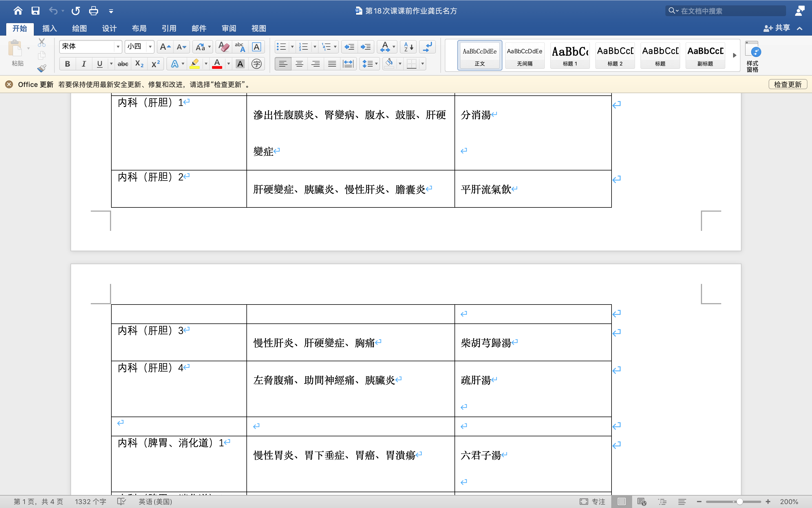The image size is (812, 508).
Task: Redo with the circular arrow icon
Action: pyautogui.click(x=76, y=11)
